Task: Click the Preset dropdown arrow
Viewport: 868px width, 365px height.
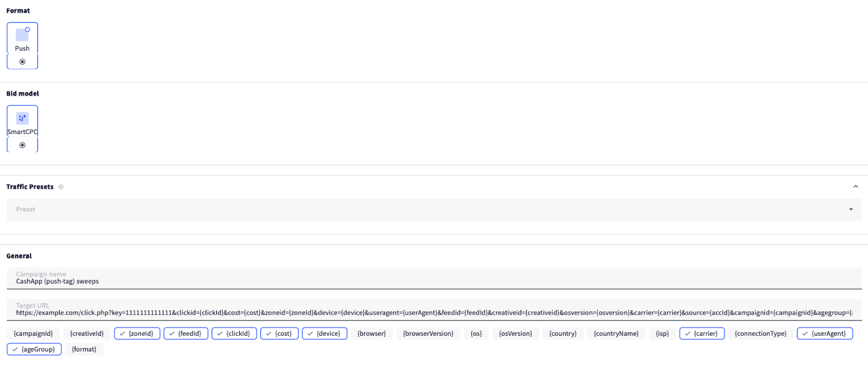Action: (851, 209)
